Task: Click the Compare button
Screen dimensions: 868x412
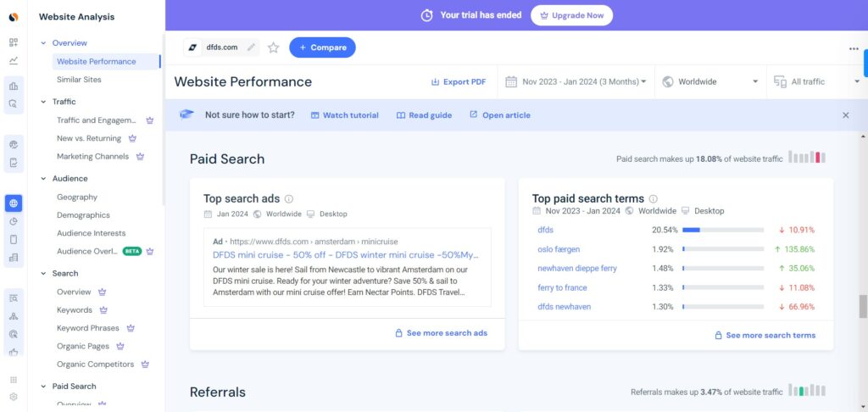Action: click(322, 47)
